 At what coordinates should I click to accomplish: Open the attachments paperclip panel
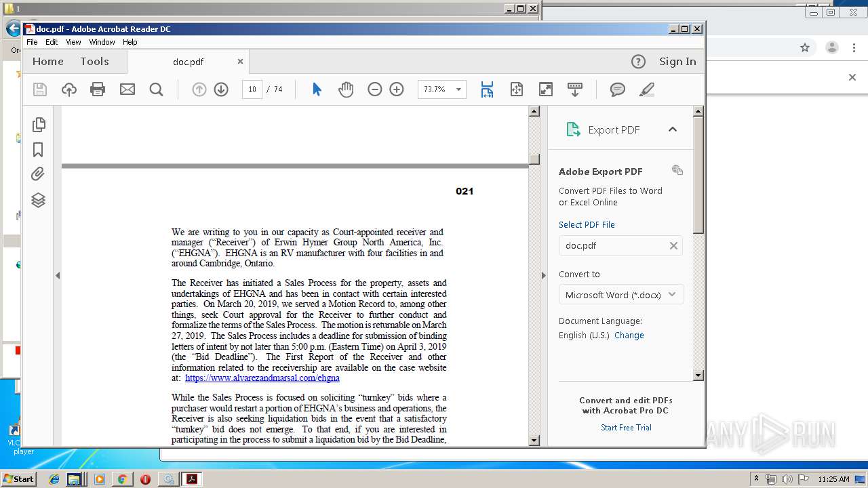pos(39,174)
